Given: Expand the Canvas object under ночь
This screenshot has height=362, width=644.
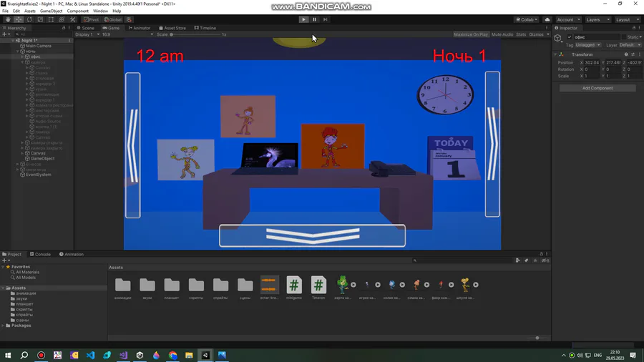Looking at the screenshot, I should click(x=23, y=153).
